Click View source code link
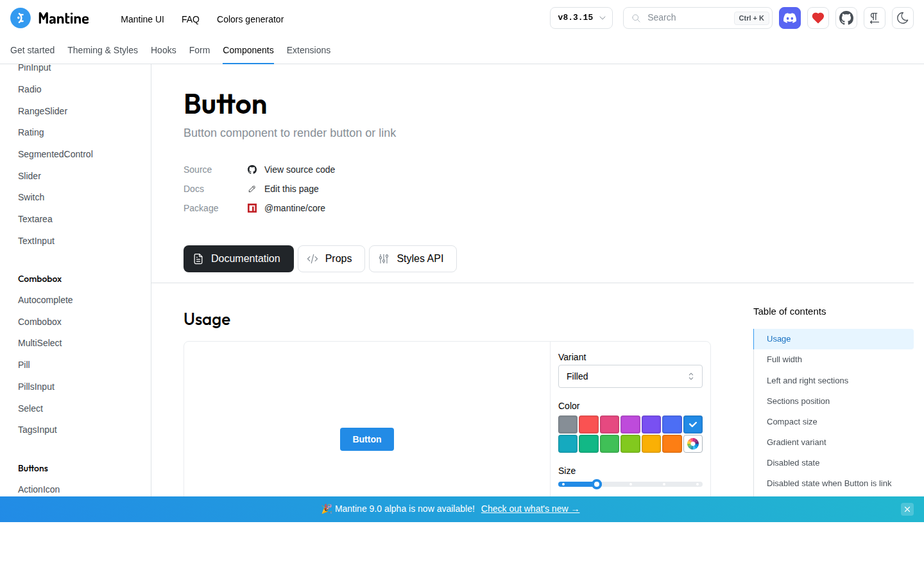Viewport: 924px width, 578px height. point(300,170)
